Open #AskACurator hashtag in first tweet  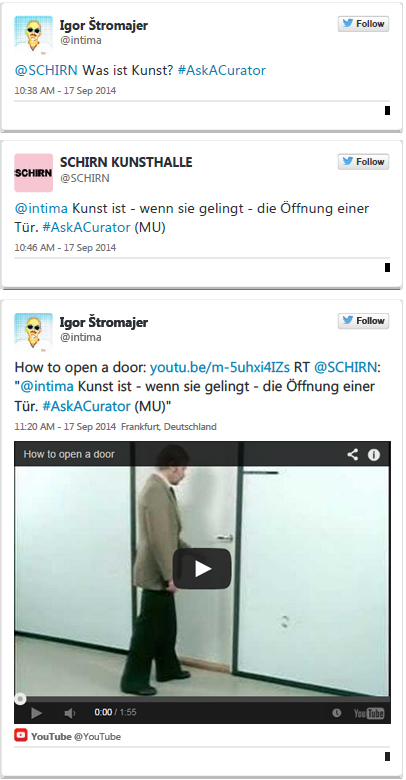(221, 70)
